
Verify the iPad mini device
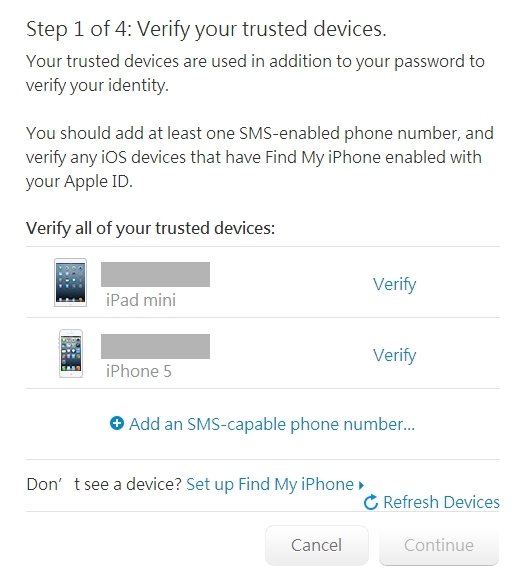point(394,284)
